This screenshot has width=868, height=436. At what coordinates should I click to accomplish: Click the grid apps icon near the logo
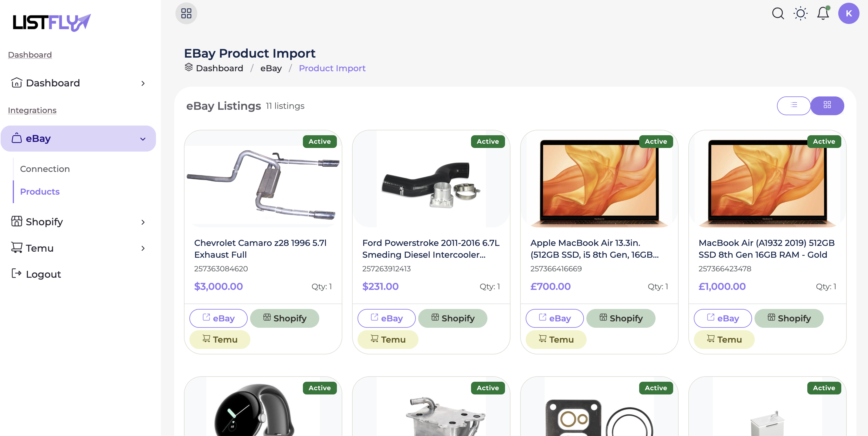(186, 13)
